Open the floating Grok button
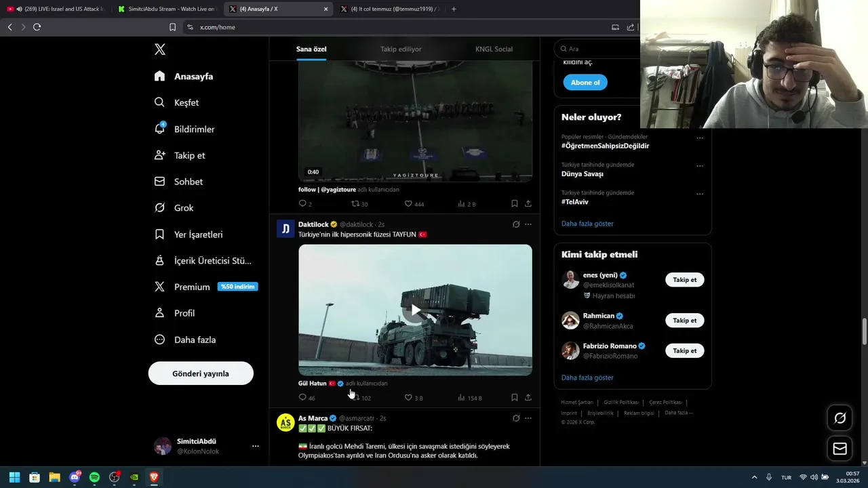 [x=840, y=418]
